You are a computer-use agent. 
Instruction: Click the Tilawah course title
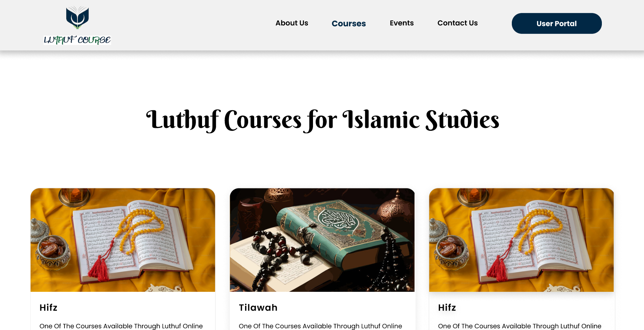(x=258, y=308)
